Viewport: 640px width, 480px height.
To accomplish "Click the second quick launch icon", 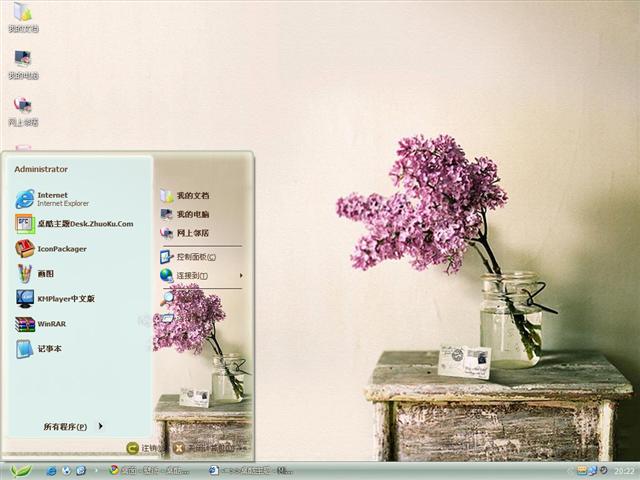I will click(66, 471).
